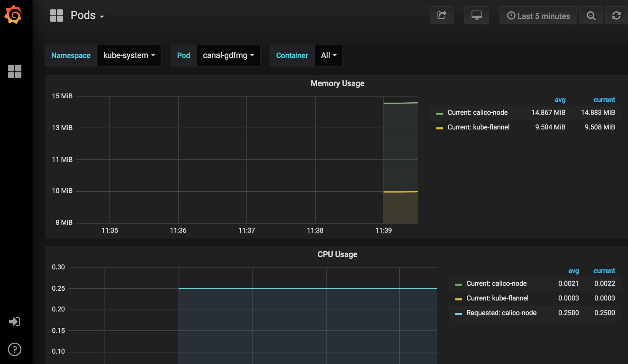The width and height of the screenshot is (628, 364).
Task: Refresh the dashboard with refresh icon
Action: coord(616,16)
